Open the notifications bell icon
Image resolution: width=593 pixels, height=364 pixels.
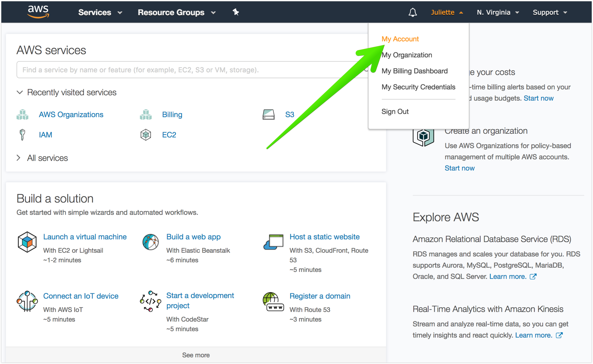point(413,12)
